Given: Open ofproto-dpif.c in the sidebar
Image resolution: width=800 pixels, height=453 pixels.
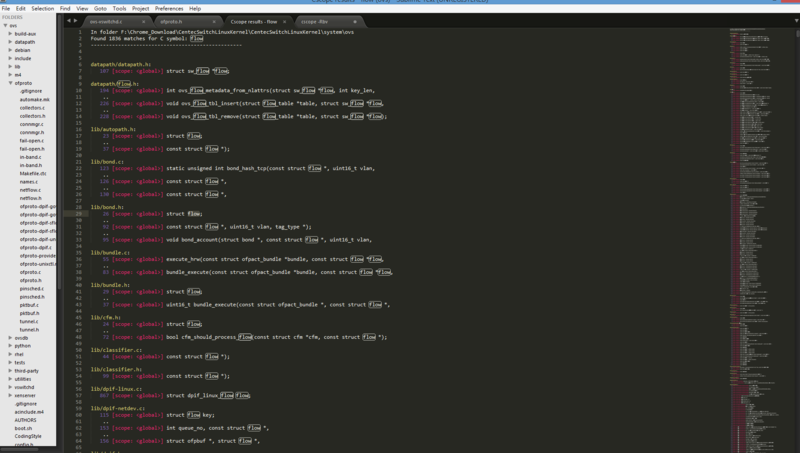Looking at the screenshot, I should (36, 247).
